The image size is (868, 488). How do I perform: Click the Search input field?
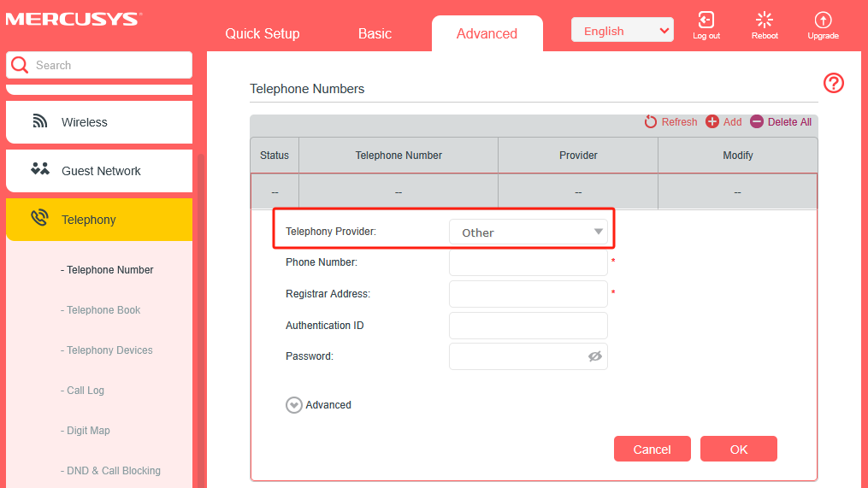tap(99, 65)
